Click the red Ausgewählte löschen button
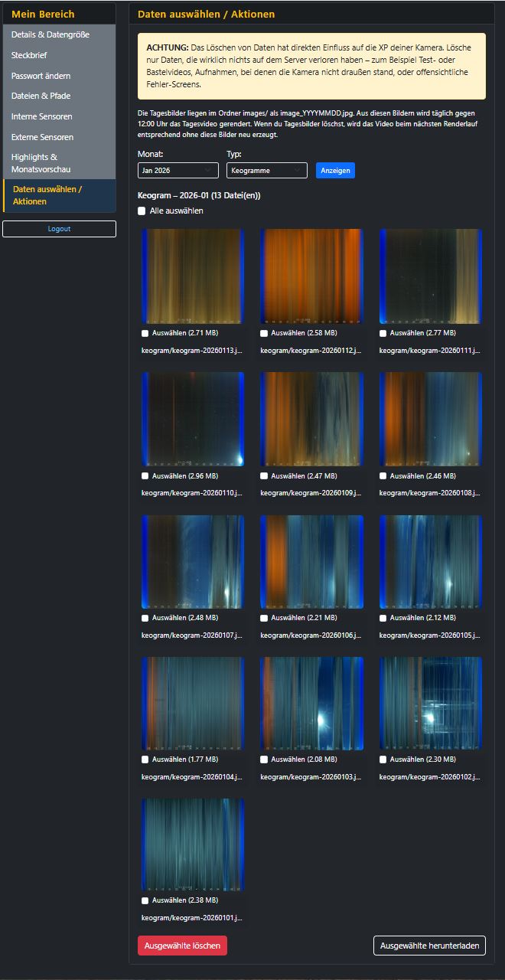This screenshot has width=505, height=980. pyautogui.click(x=182, y=946)
